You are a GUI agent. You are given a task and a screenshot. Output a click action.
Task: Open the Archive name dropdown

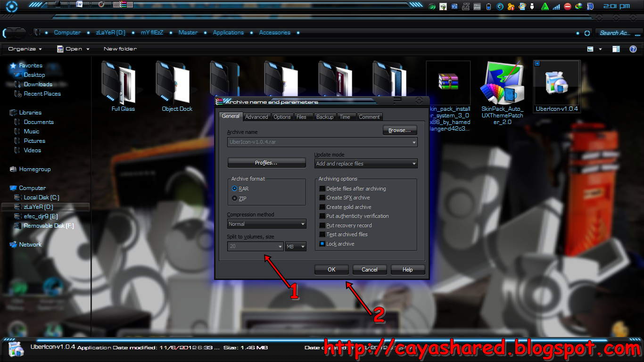coord(414,142)
